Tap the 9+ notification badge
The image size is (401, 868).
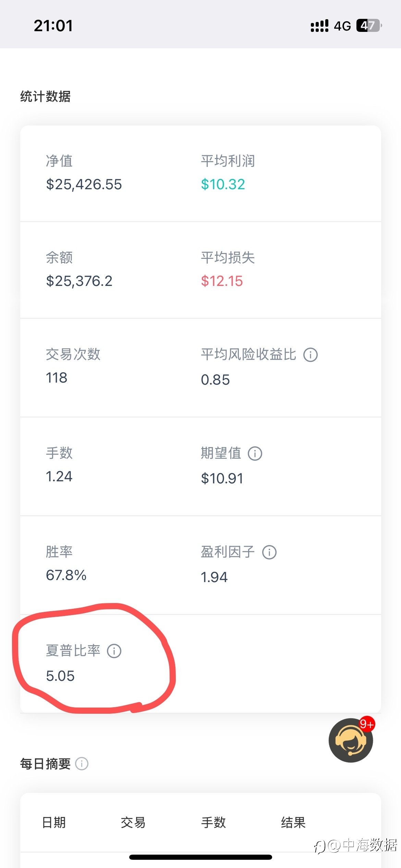coord(367,724)
